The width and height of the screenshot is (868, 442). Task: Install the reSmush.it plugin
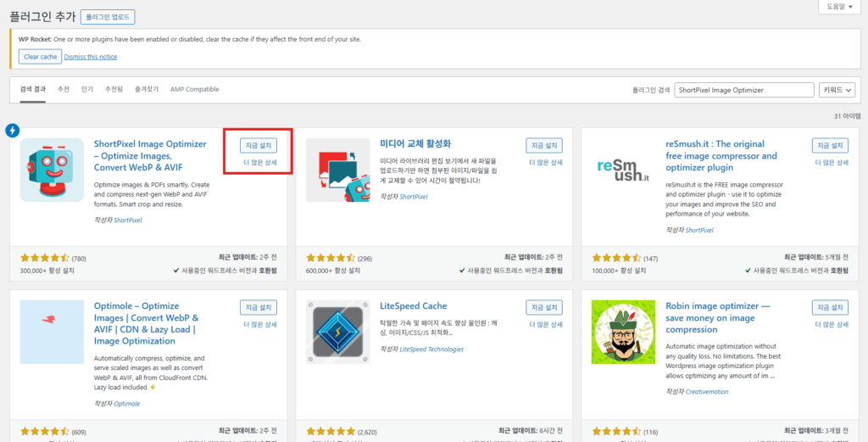[x=831, y=146]
